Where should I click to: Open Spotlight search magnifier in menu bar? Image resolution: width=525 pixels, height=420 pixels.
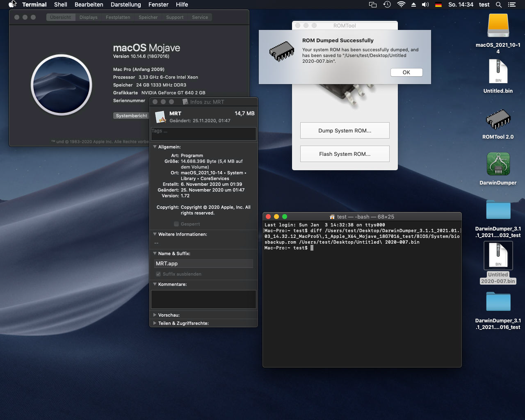coord(499,5)
